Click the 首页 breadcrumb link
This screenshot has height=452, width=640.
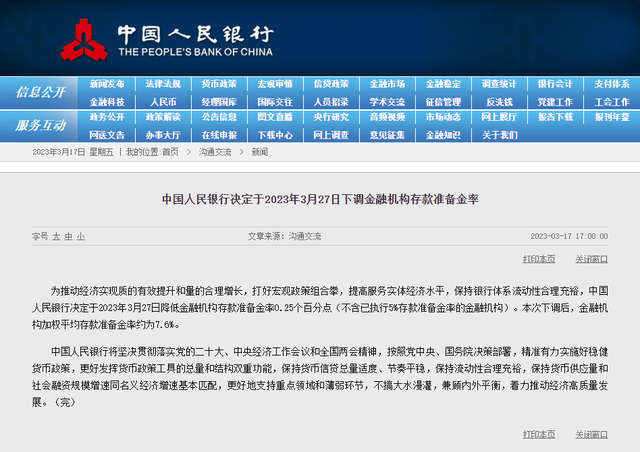click(x=170, y=152)
